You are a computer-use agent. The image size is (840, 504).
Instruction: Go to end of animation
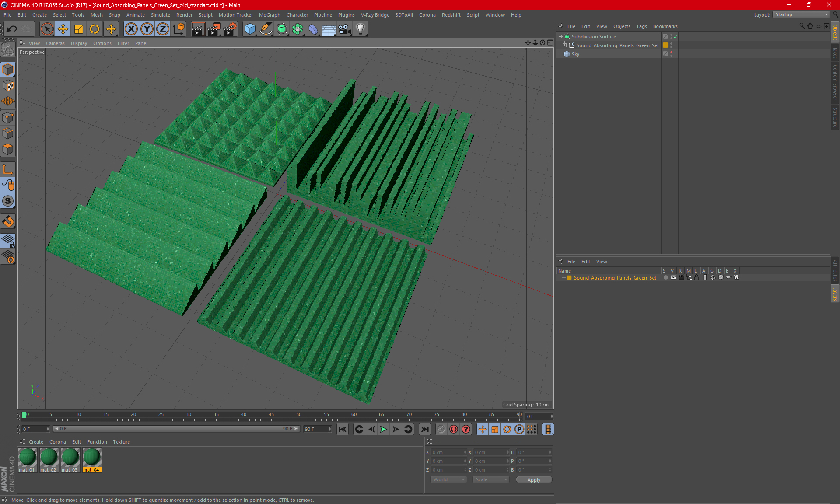[x=424, y=429]
